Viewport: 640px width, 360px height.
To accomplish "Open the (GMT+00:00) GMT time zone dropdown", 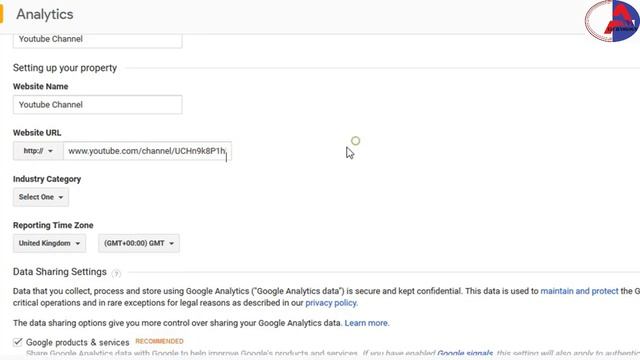I will pos(139,243).
